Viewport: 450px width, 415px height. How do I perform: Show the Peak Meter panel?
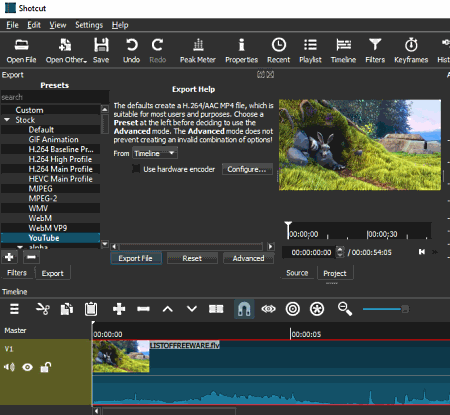[x=198, y=51]
